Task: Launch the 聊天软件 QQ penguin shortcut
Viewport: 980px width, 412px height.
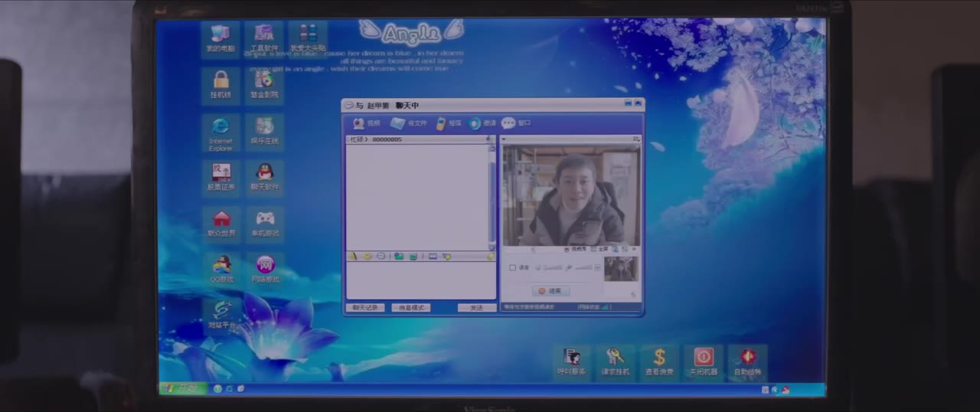Action: point(265,178)
